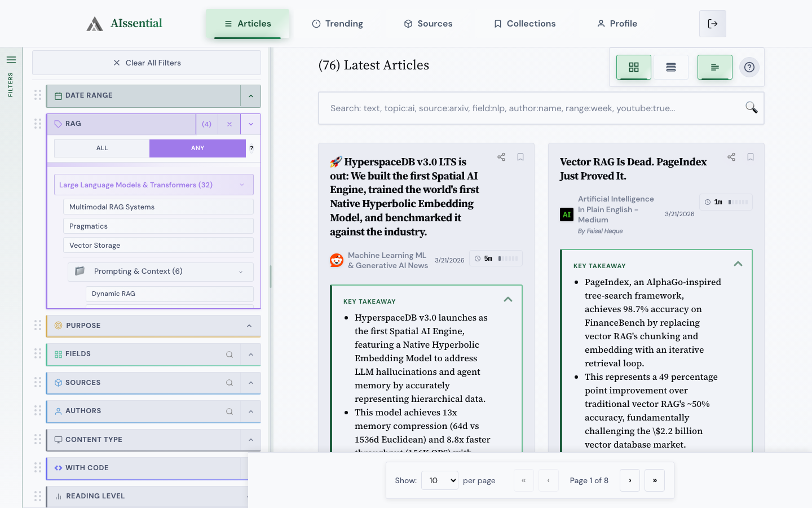Collapse Vector RAG key takeaway section
Viewport: 812px width, 508px height.
click(x=738, y=264)
